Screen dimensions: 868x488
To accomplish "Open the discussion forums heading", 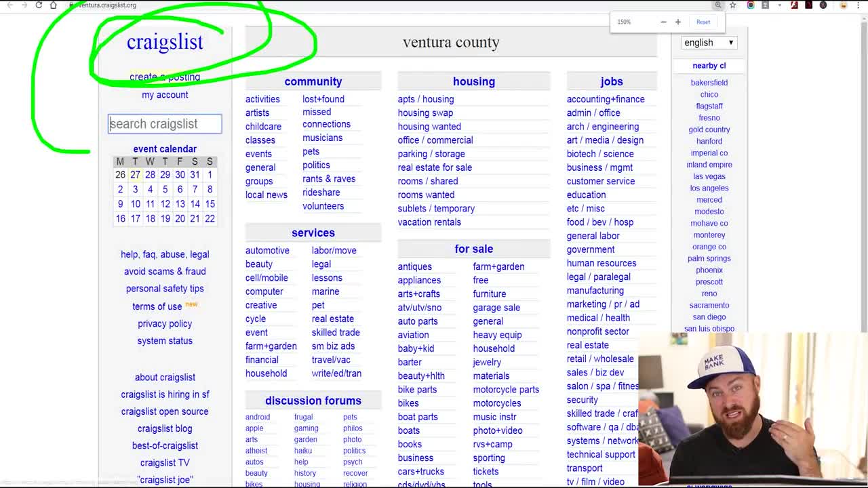I will click(x=313, y=401).
